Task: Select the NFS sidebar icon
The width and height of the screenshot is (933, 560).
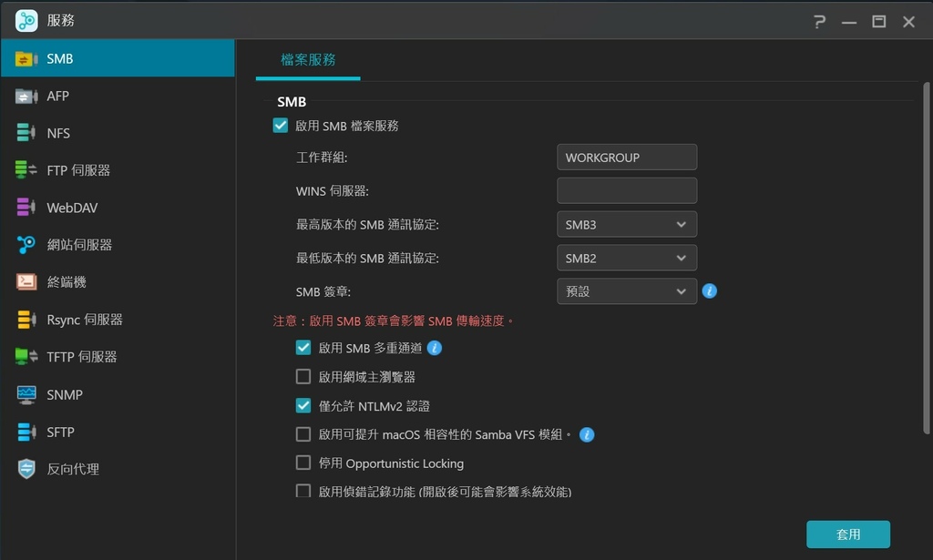Action: 26,133
